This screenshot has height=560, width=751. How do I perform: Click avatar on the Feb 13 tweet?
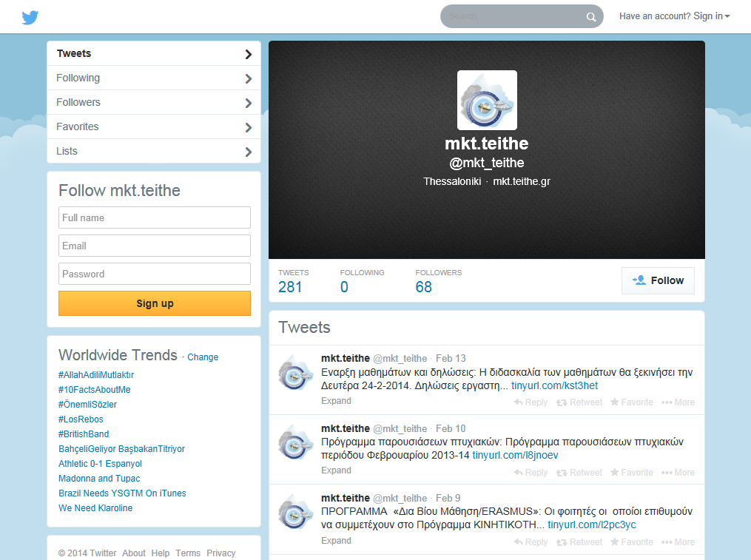pyautogui.click(x=295, y=374)
